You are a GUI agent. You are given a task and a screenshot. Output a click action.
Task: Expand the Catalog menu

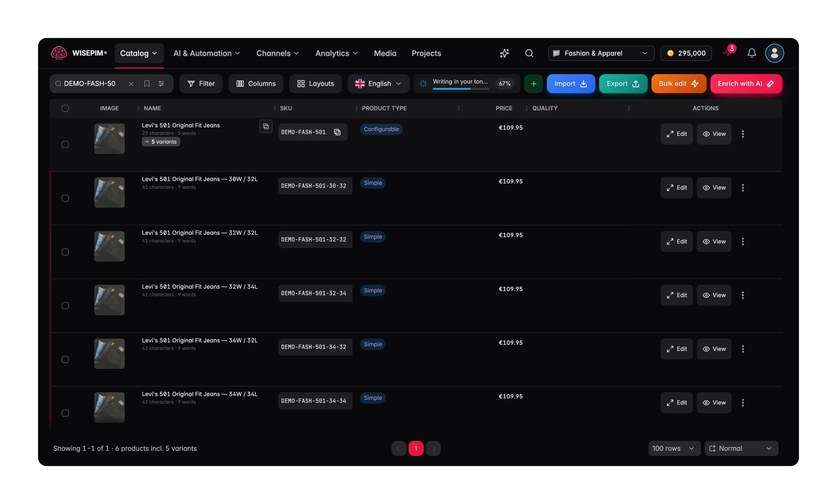[139, 53]
